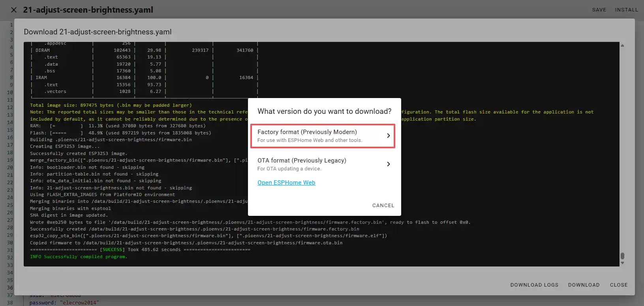Viewport: 644px width, 306px height.
Task: Click CLOSE on the compile log dialog
Action: click(x=618, y=285)
